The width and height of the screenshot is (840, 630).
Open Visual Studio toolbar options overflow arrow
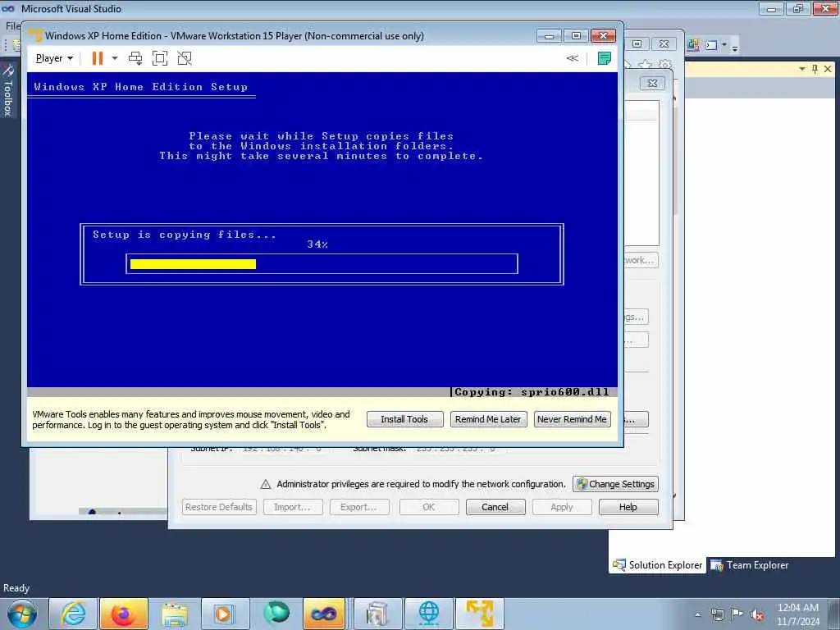(735, 47)
